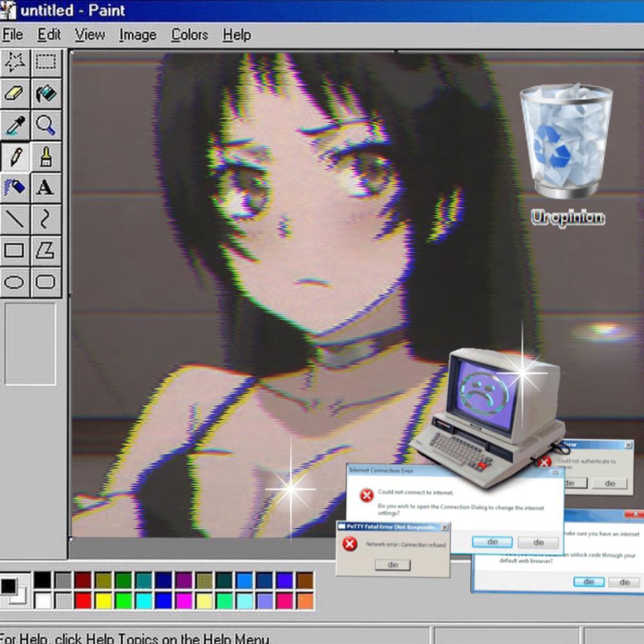Choose the bright red swatch
Viewport: 644px width, 644px height.
tap(83, 601)
